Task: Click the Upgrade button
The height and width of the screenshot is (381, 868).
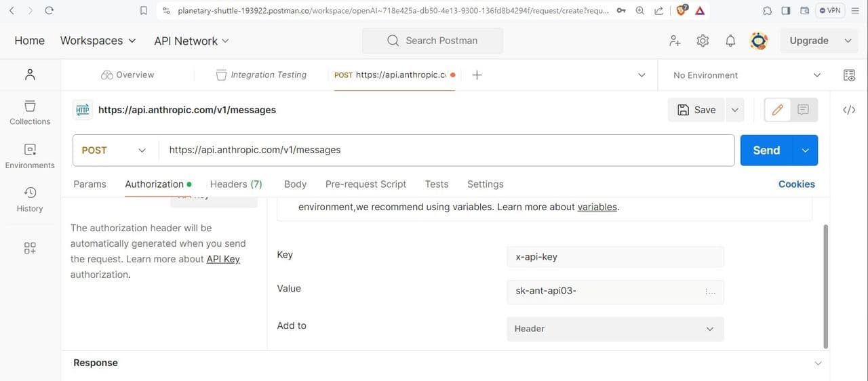Action: pos(809,41)
